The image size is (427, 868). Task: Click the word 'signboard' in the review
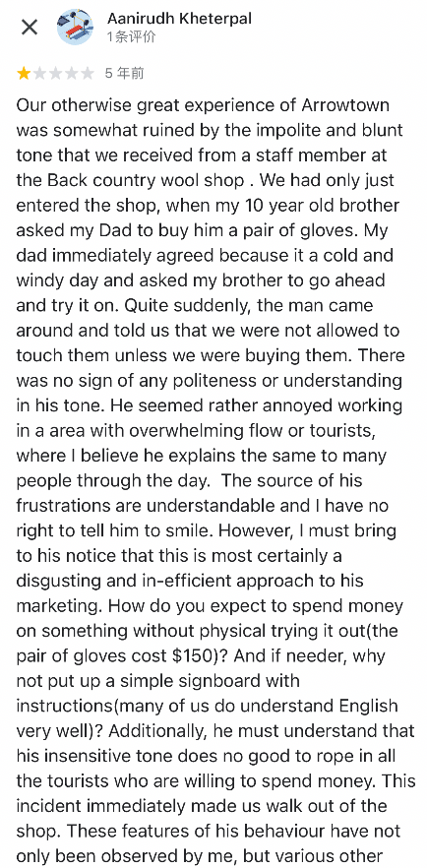pos(260,681)
